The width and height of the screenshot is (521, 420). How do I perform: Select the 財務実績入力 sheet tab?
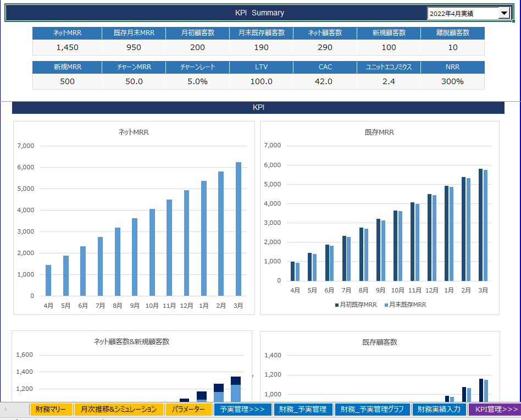point(439,410)
